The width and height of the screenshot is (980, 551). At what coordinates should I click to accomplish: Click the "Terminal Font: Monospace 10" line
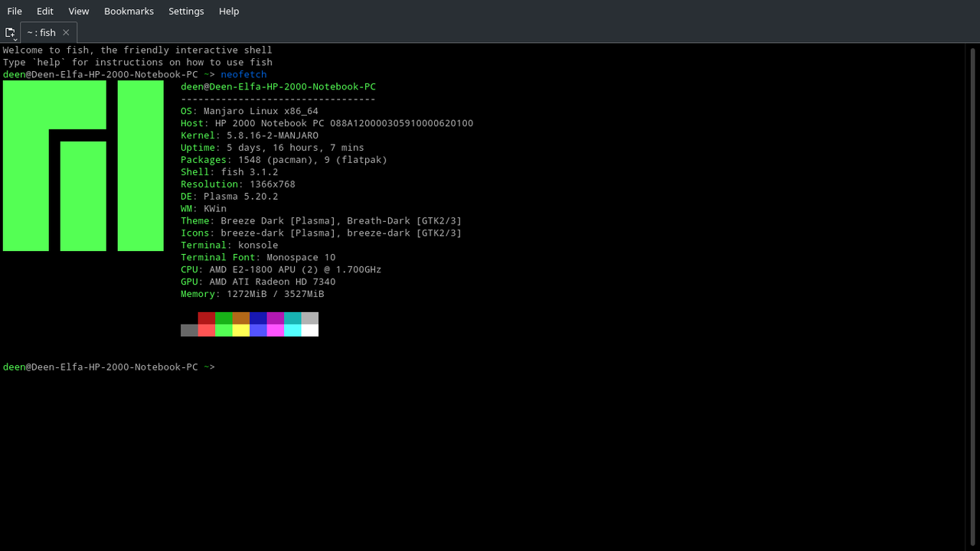point(258,258)
